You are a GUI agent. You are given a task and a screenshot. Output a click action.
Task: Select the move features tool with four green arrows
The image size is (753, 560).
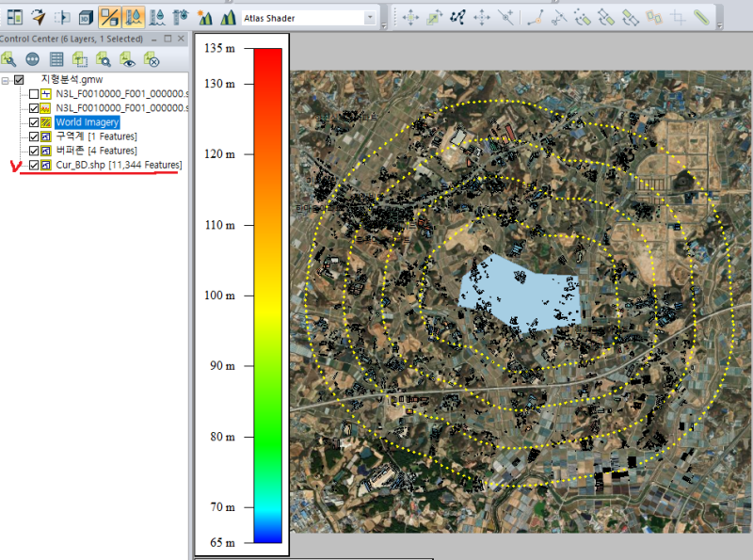click(410, 18)
